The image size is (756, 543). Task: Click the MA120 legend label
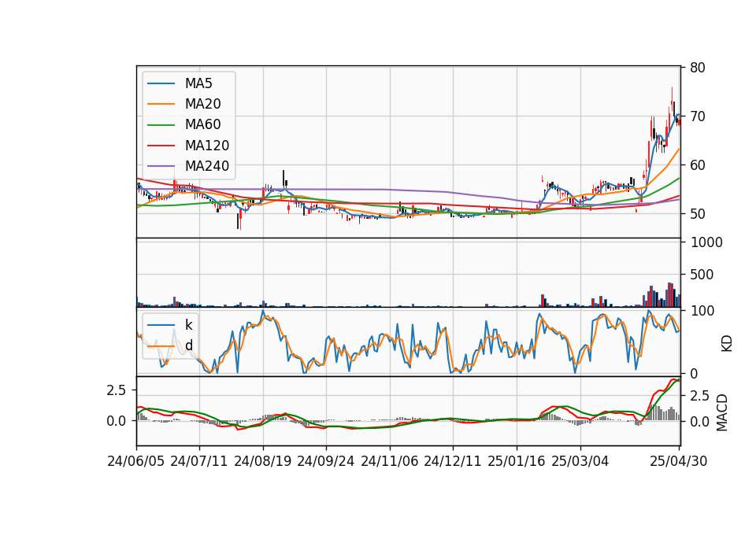coord(207,146)
